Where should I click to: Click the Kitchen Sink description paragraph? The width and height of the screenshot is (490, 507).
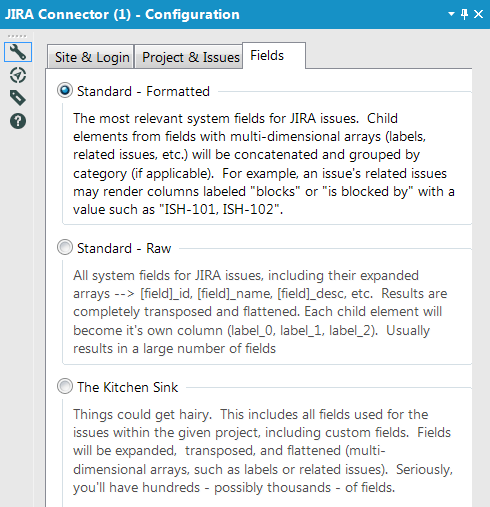coord(263,451)
